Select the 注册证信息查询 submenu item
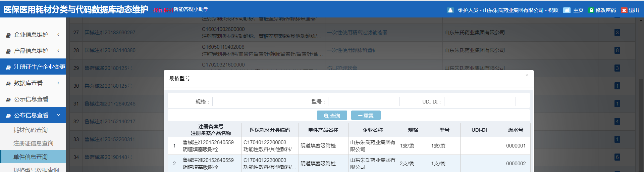The height and width of the screenshot is (172, 644). pos(33,143)
